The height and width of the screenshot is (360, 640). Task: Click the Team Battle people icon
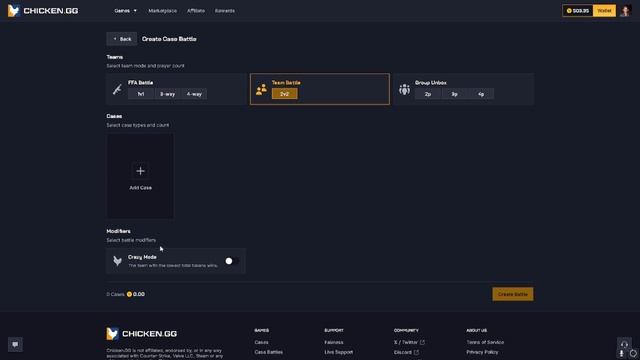(x=261, y=89)
